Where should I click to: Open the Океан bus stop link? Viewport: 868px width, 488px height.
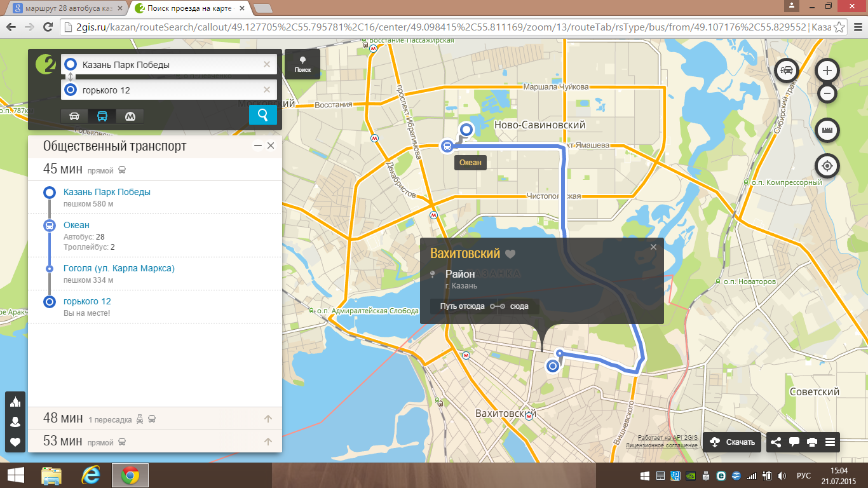click(x=76, y=225)
